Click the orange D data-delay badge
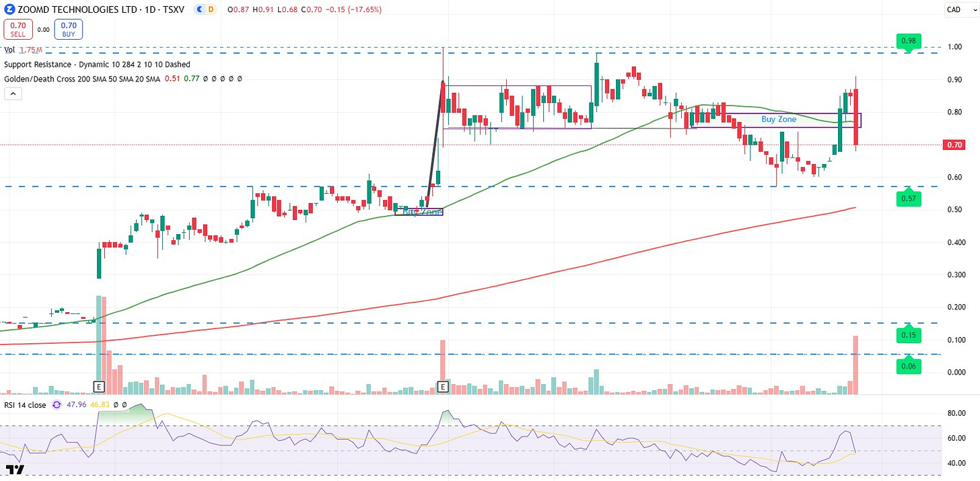This screenshot has height=481, width=980. pos(211,10)
